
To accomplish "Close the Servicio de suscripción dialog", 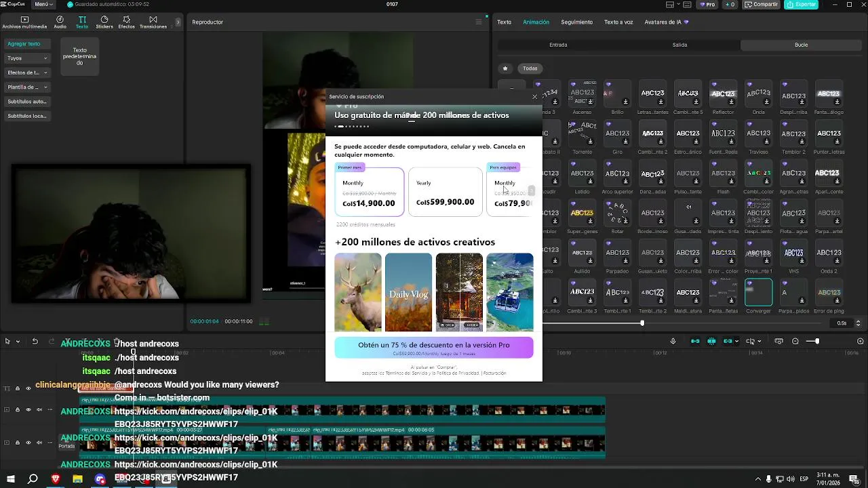I will [x=534, y=97].
